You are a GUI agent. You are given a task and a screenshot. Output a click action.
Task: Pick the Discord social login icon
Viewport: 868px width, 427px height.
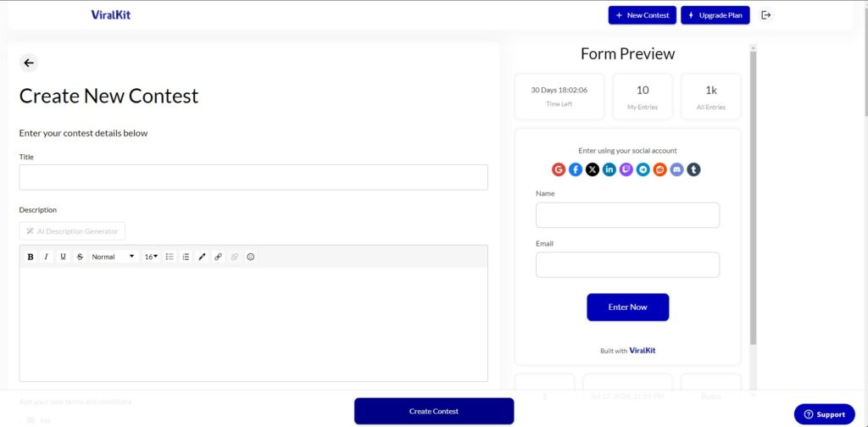(x=677, y=169)
